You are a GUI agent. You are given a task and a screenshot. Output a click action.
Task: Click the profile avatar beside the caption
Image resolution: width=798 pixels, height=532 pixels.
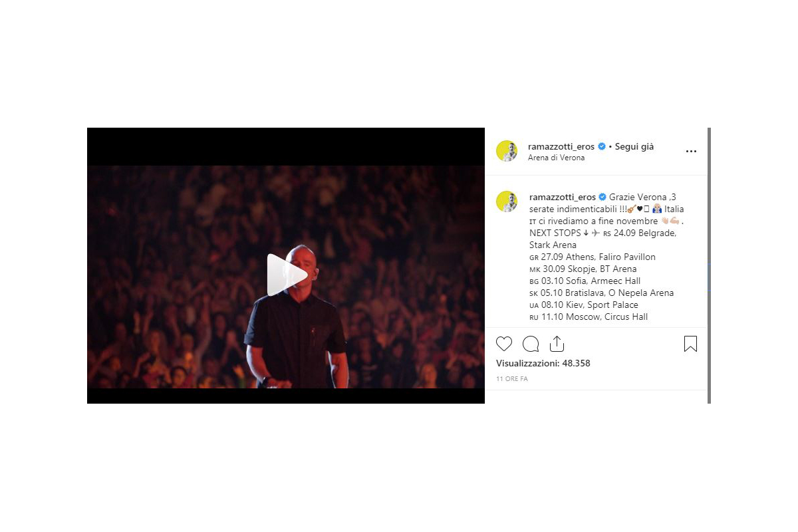click(x=507, y=201)
